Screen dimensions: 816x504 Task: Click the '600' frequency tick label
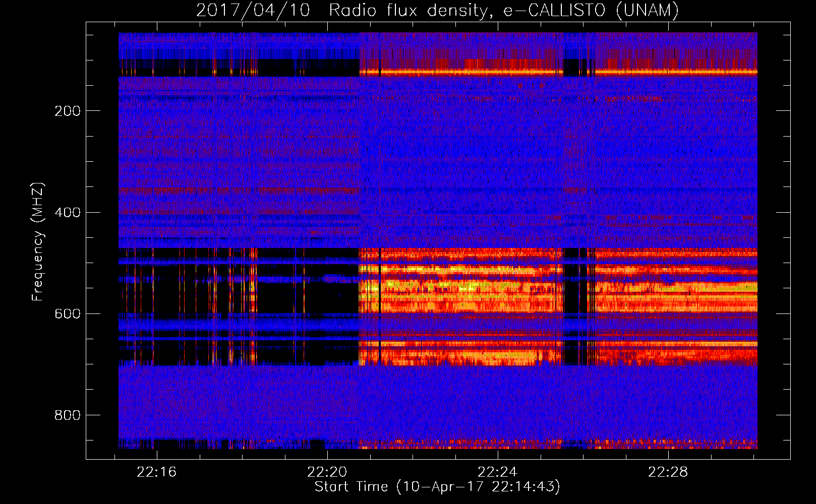[x=68, y=314]
